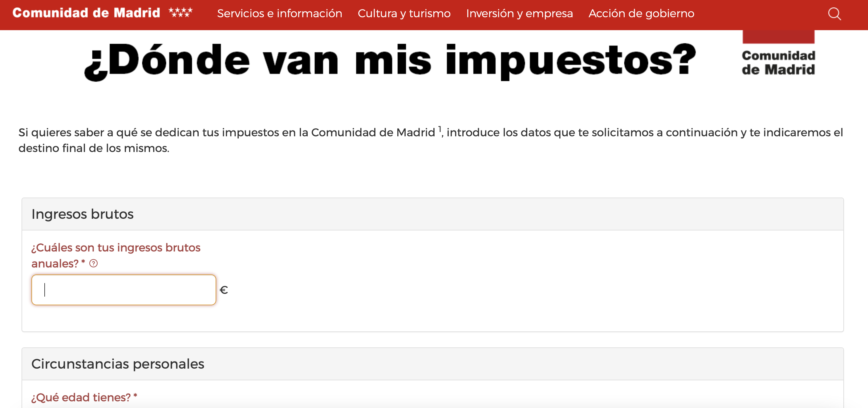Viewport: 868px width, 408px height.
Task: Focus the annual gross income input field
Action: [124, 290]
